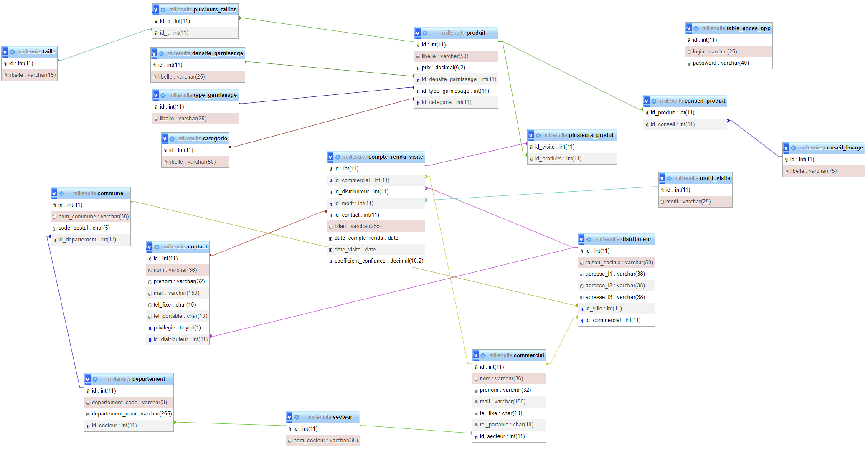
Task: Select the bilan column in compte_rendu_visite
Action: click(358, 226)
